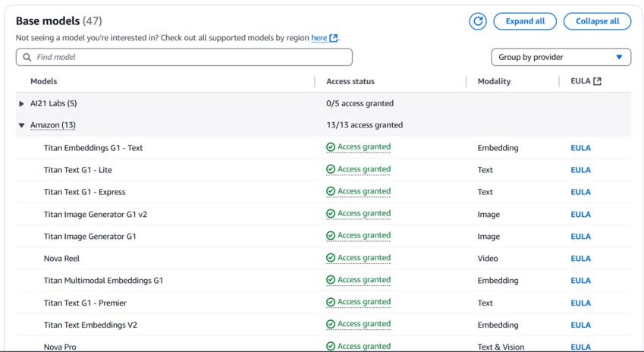Screen dimensions: 644x352
Task: Collapse the Amazon (13) group
Action: pyautogui.click(x=21, y=125)
